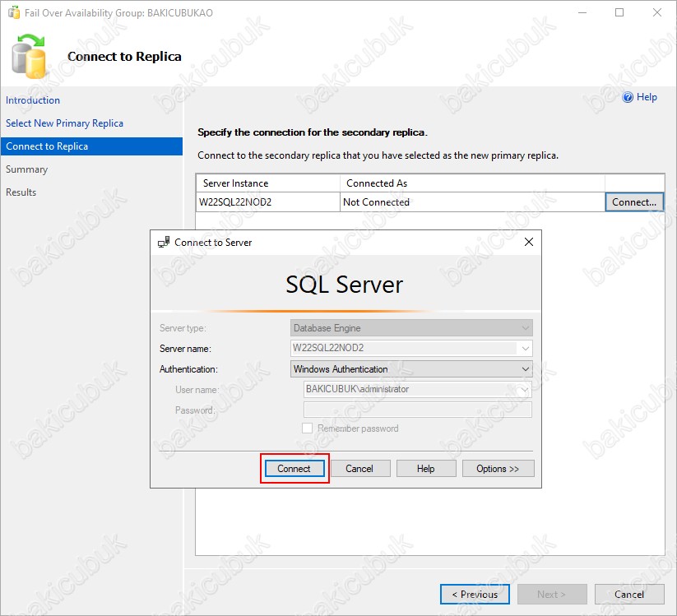This screenshot has width=677, height=616.
Task: Cancel the failover wizard
Action: click(x=629, y=595)
